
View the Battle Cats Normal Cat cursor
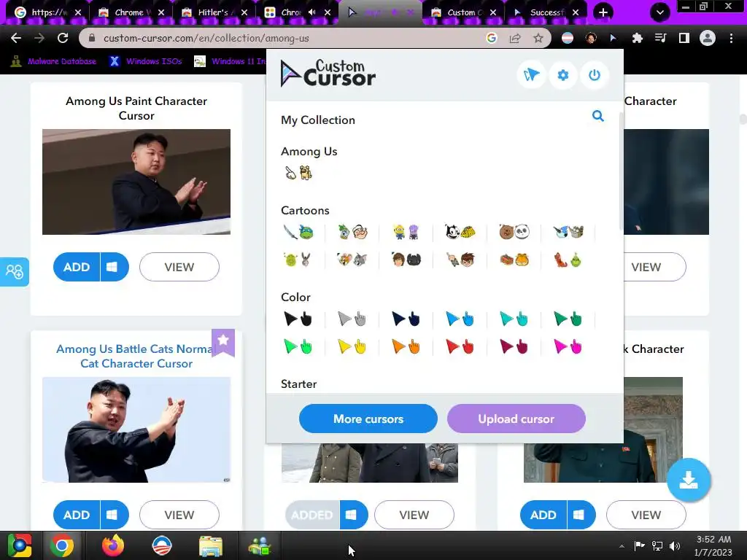[x=179, y=515]
